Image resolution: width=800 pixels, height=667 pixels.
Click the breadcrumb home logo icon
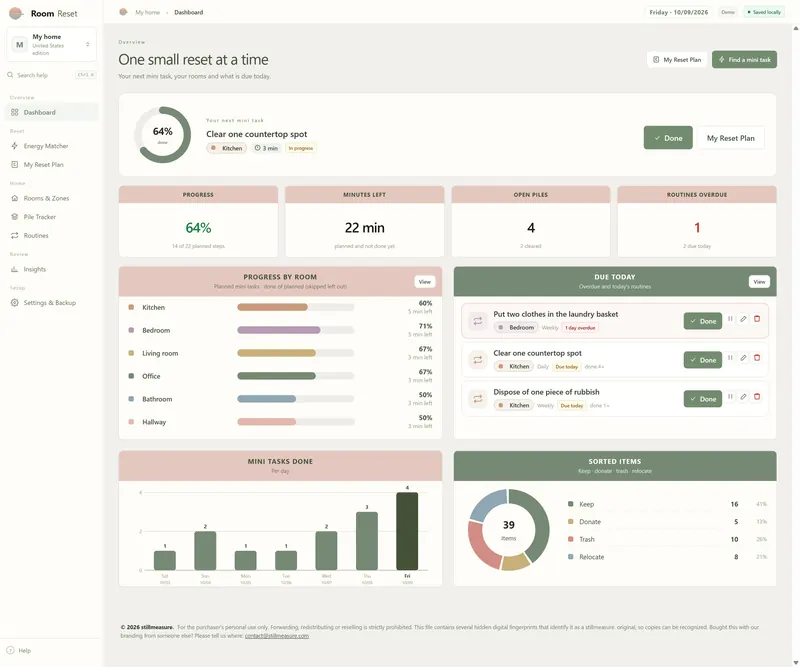point(123,12)
